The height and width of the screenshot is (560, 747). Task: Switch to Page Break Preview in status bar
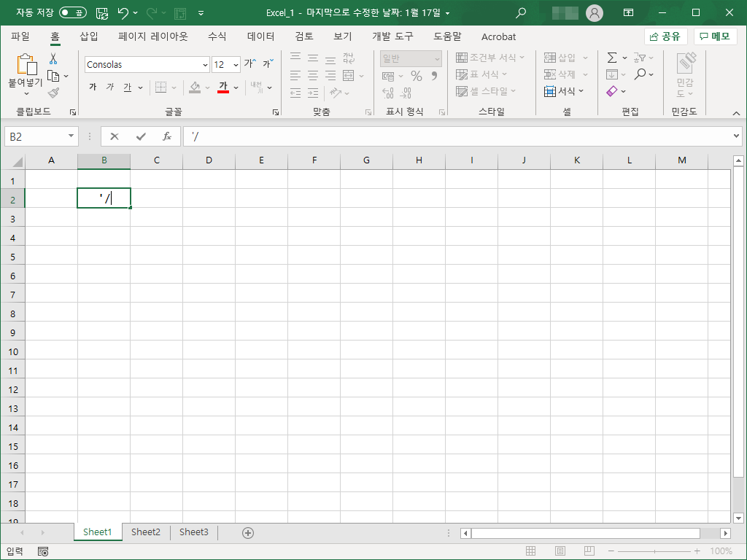click(x=589, y=551)
